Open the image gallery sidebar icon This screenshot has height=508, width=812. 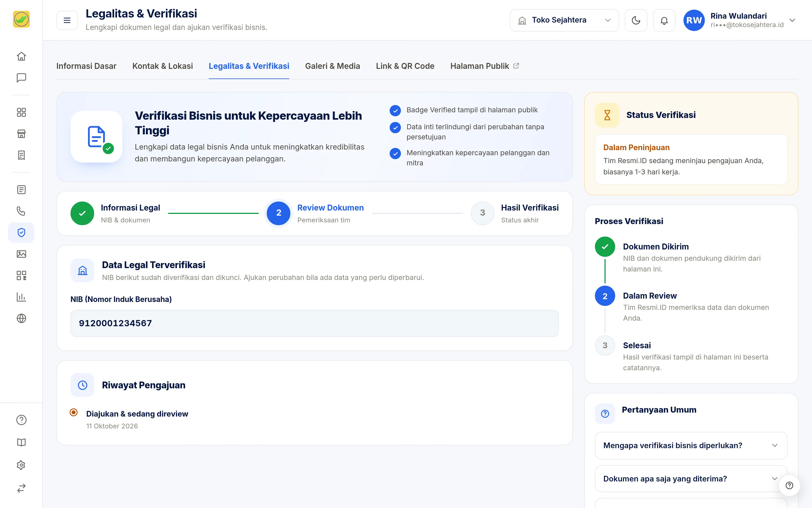(21, 254)
